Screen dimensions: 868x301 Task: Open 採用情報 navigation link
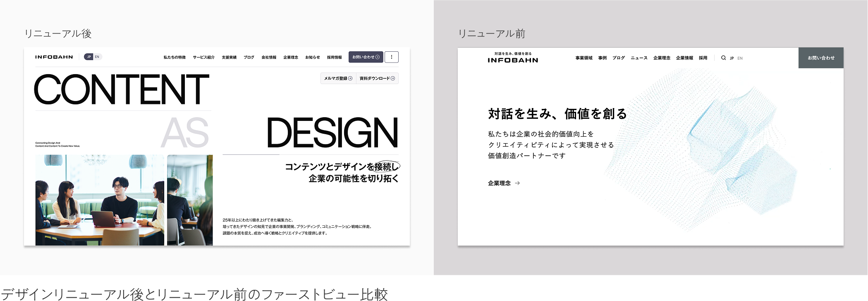tap(334, 58)
